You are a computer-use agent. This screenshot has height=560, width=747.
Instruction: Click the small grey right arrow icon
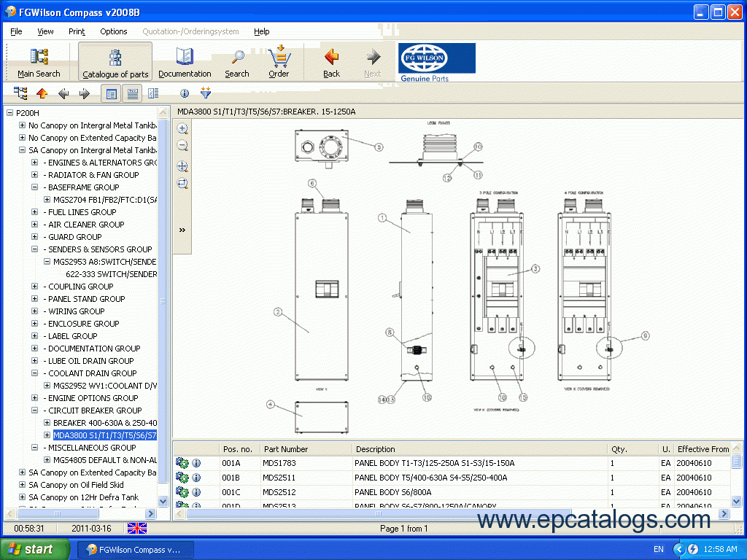click(x=85, y=93)
